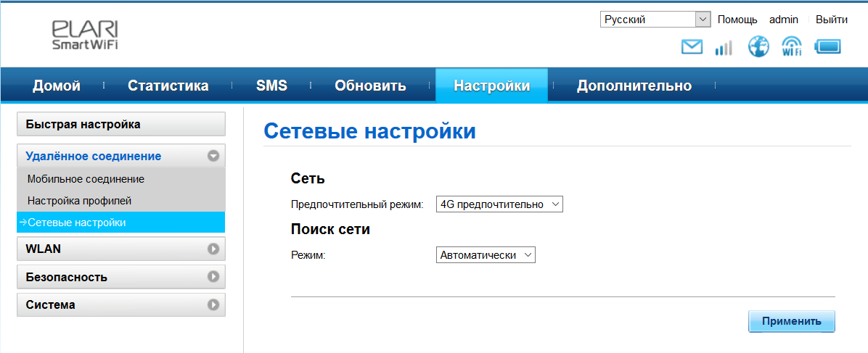Click the globe internet connection icon
Viewport: 868px width, 353px height.
point(758,47)
